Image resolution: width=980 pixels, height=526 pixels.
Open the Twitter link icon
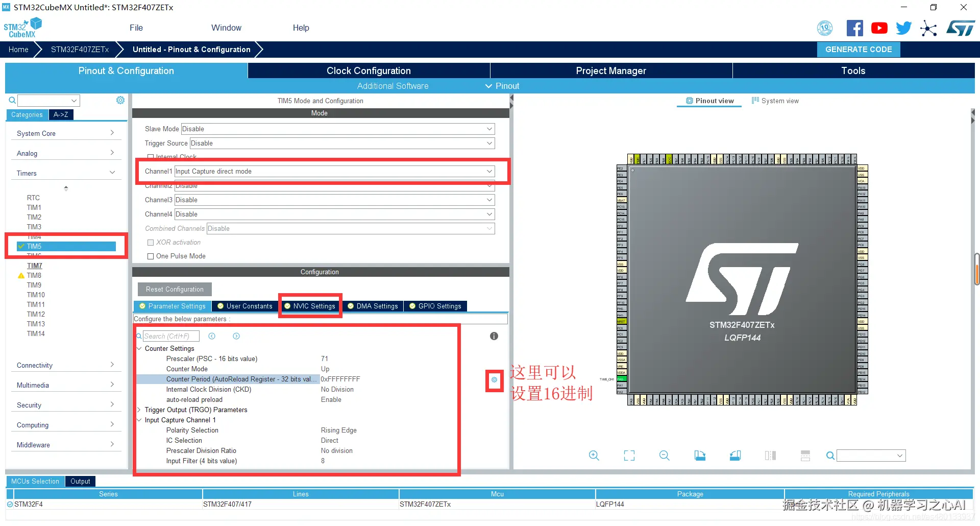point(903,28)
